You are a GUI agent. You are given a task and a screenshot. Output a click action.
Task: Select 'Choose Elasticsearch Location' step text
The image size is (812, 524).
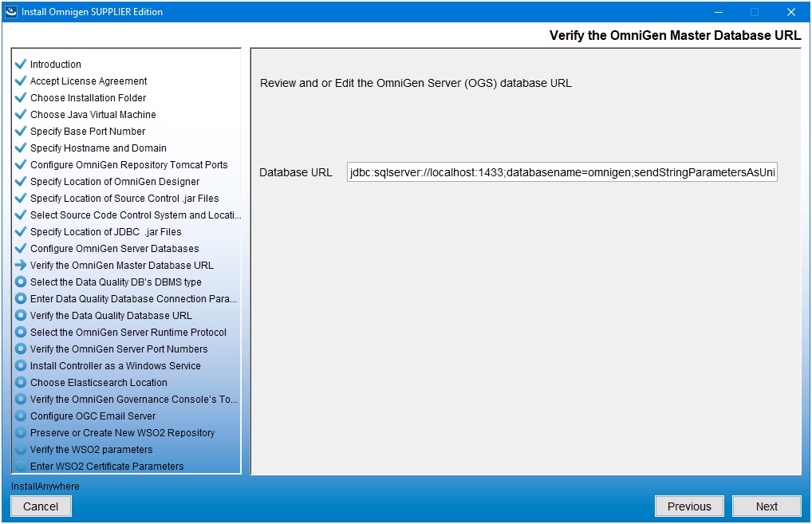99,382
